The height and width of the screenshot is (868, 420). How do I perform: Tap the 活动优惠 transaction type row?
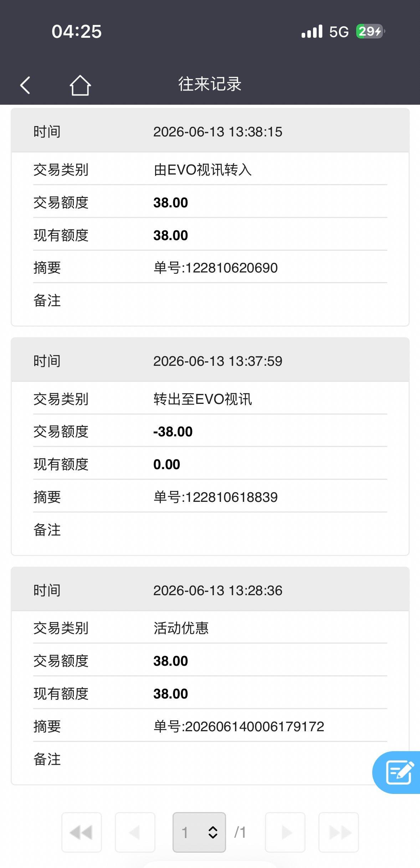[210, 628]
